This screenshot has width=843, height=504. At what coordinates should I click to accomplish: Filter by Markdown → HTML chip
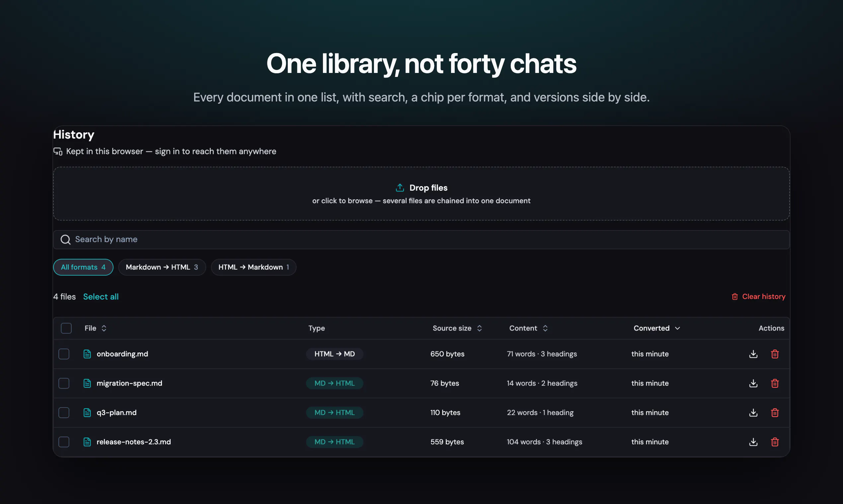pos(162,267)
